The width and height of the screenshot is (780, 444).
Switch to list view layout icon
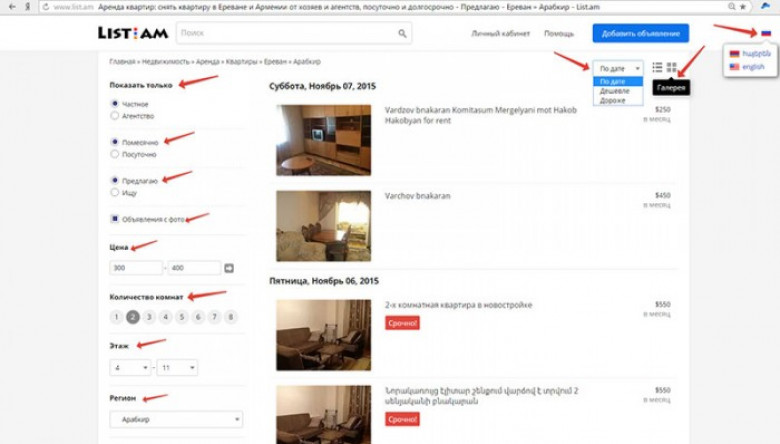[657, 67]
